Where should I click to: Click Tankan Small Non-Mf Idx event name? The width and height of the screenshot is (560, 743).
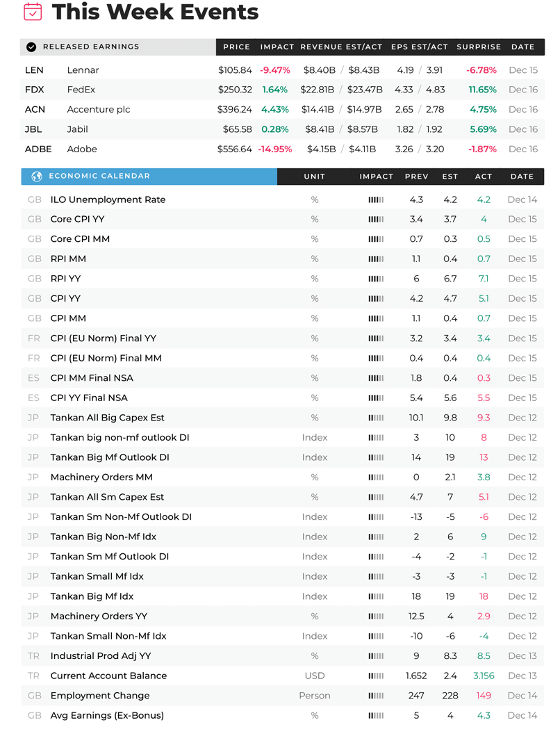pyautogui.click(x=108, y=637)
